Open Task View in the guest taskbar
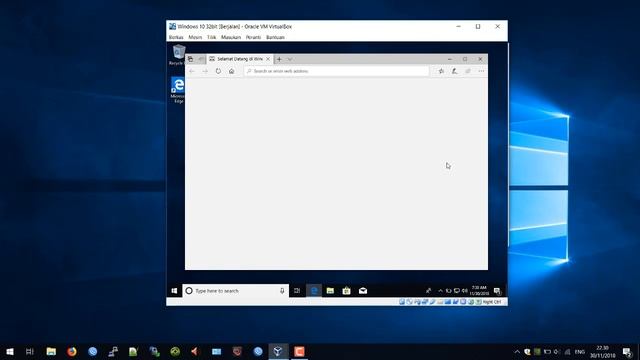The height and width of the screenshot is (360, 640). [x=297, y=291]
